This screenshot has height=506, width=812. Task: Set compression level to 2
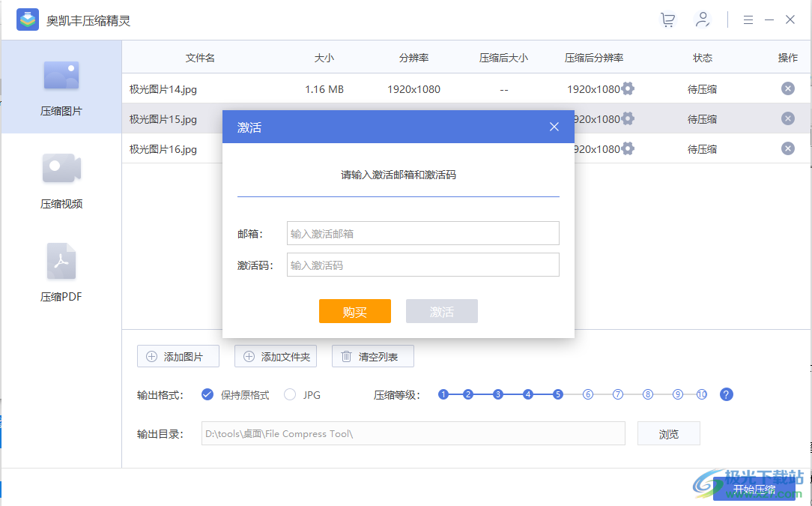[x=468, y=394]
